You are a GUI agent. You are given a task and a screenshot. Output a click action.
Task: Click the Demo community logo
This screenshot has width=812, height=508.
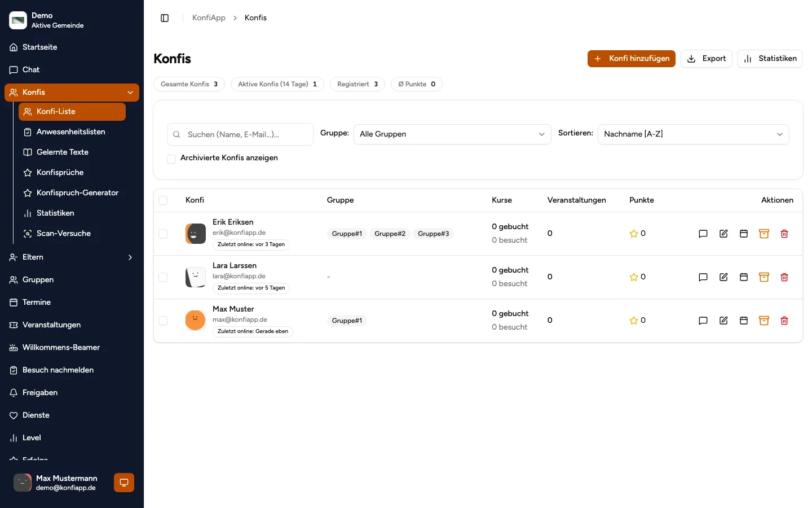[x=18, y=20]
